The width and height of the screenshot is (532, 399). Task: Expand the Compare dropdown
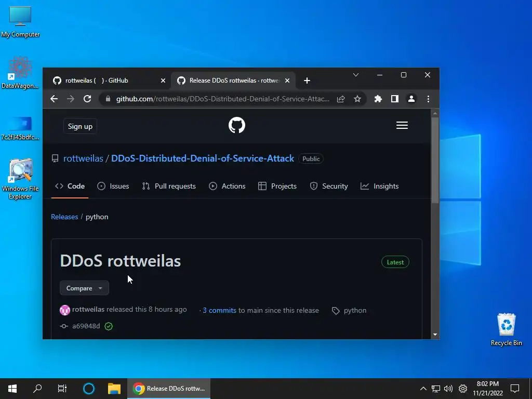coord(84,288)
